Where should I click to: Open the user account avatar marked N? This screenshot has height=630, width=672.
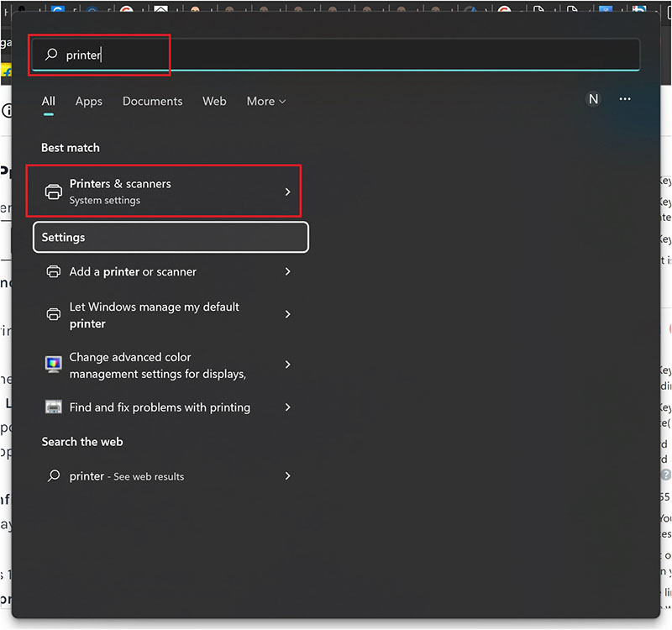tap(593, 98)
